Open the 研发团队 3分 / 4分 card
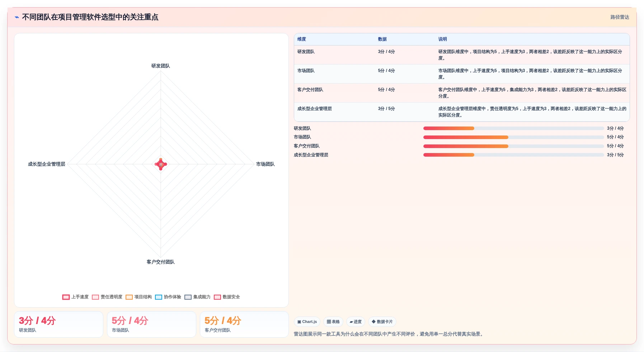The image size is (644, 352). coord(58,324)
